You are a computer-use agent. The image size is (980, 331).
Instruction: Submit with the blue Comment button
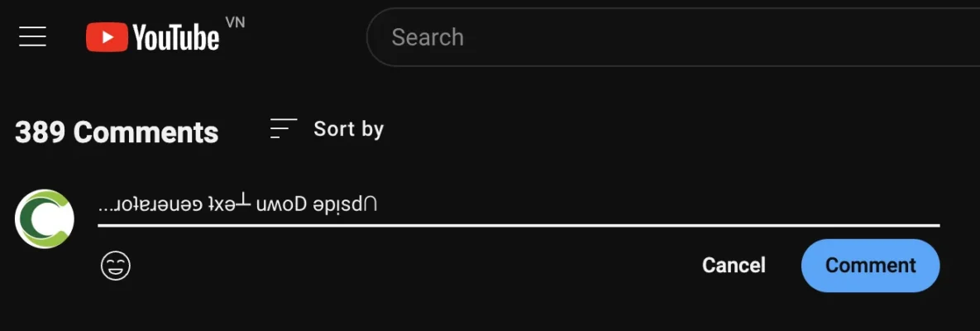[x=870, y=265]
